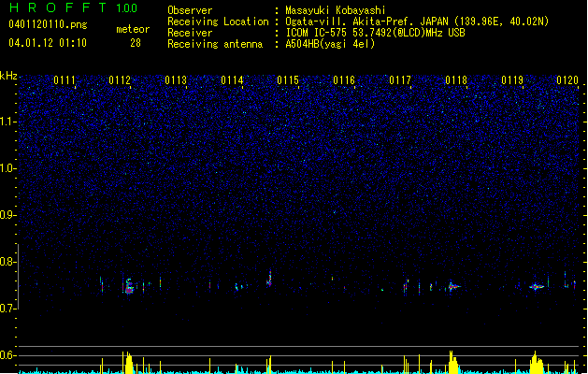This screenshot has width=588, height=374.
Task: Click the Receiving Location label
Action: (x=218, y=22)
